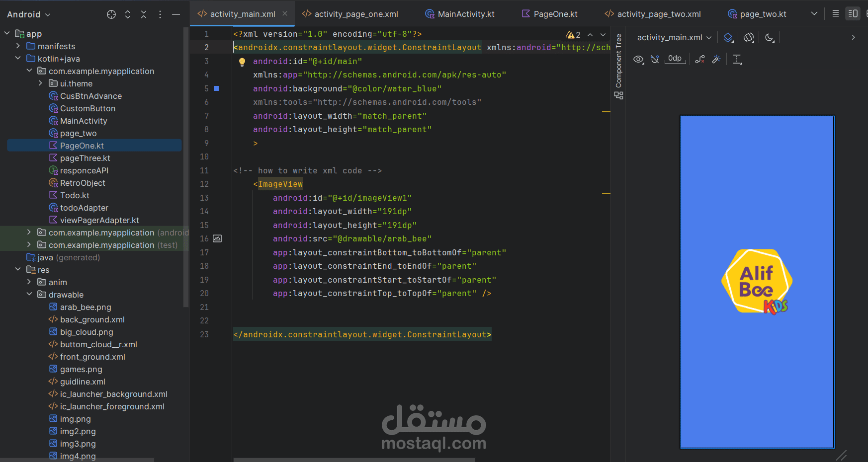Open project panel options (three dots)
The height and width of the screenshot is (462, 868).
[160, 14]
